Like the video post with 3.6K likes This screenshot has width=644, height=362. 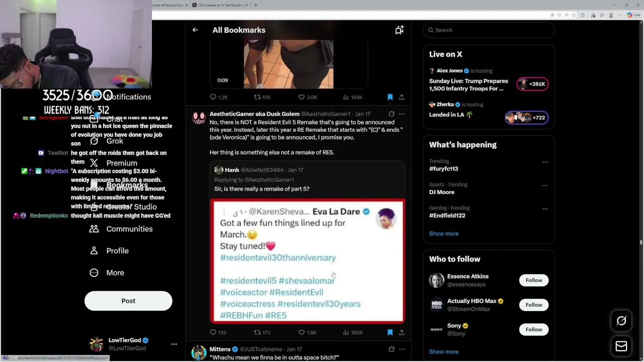click(x=307, y=97)
